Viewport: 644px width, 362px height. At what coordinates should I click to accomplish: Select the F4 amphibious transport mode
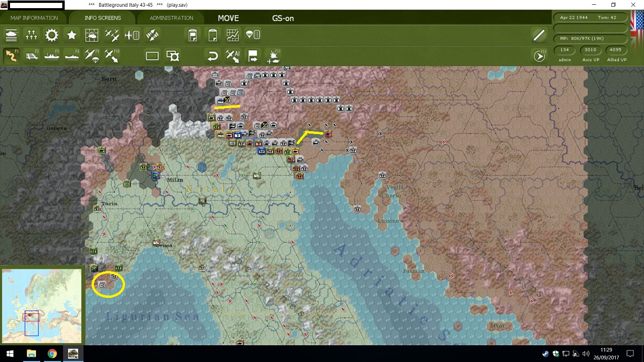tap(72, 56)
